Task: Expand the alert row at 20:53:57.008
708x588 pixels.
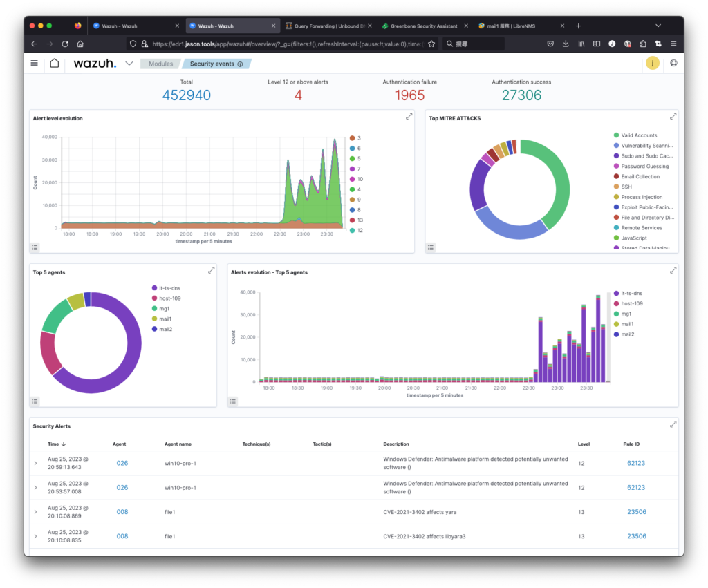Action: click(x=36, y=487)
